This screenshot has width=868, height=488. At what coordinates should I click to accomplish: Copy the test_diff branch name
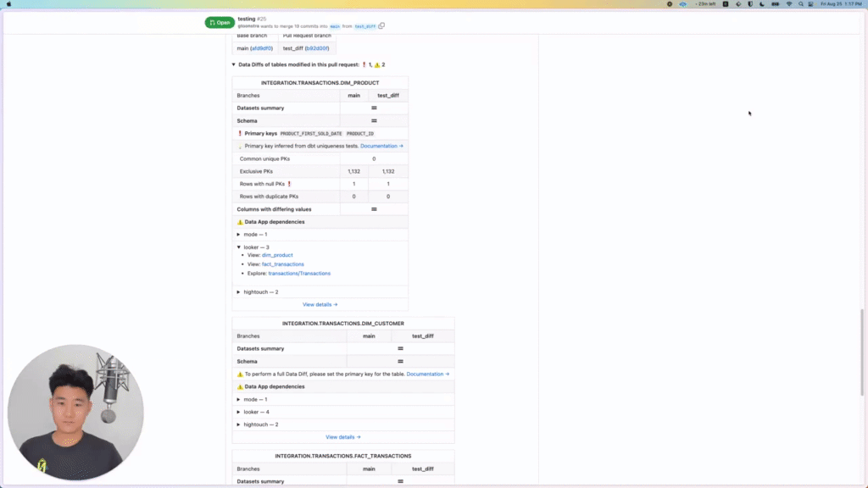pyautogui.click(x=381, y=26)
